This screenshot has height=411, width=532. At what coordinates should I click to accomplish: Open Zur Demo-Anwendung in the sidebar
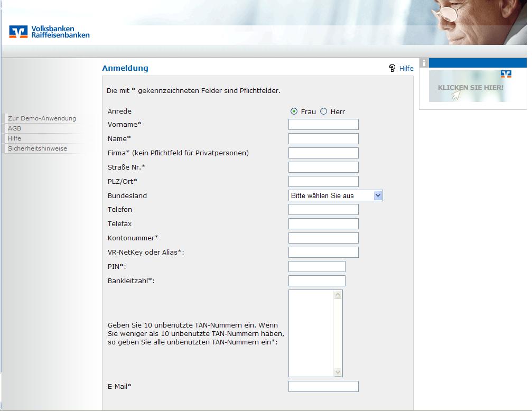(42, 118)
